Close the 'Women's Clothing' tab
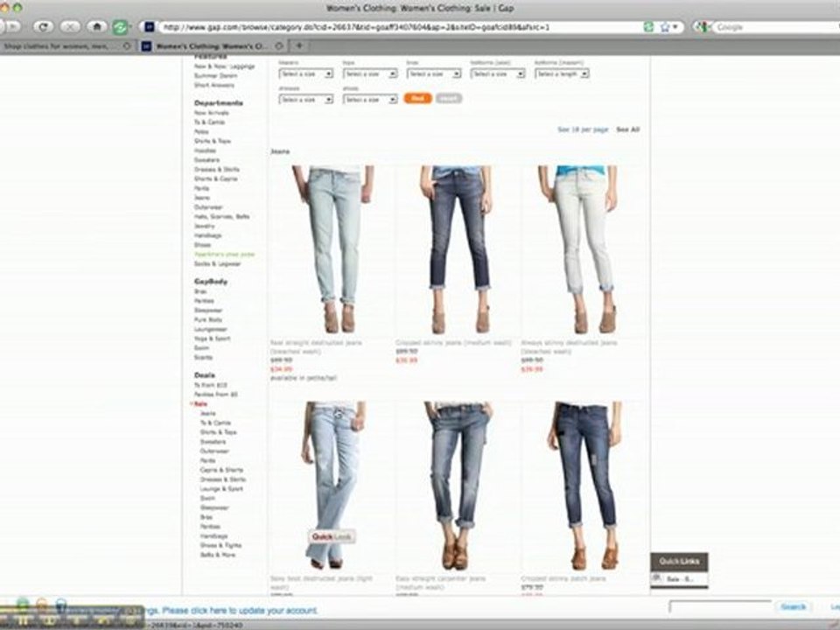 coord(279,46)
